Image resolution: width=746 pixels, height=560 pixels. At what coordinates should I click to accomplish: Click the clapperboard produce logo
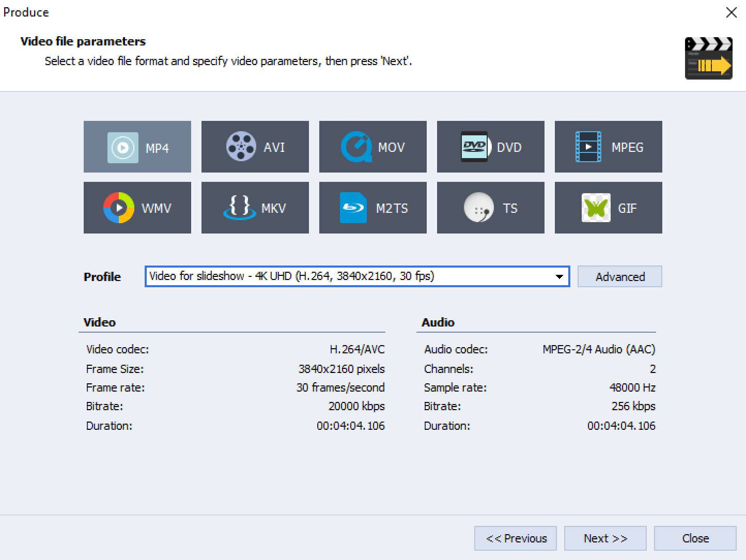pyautogui.click(x=709, y=58)
